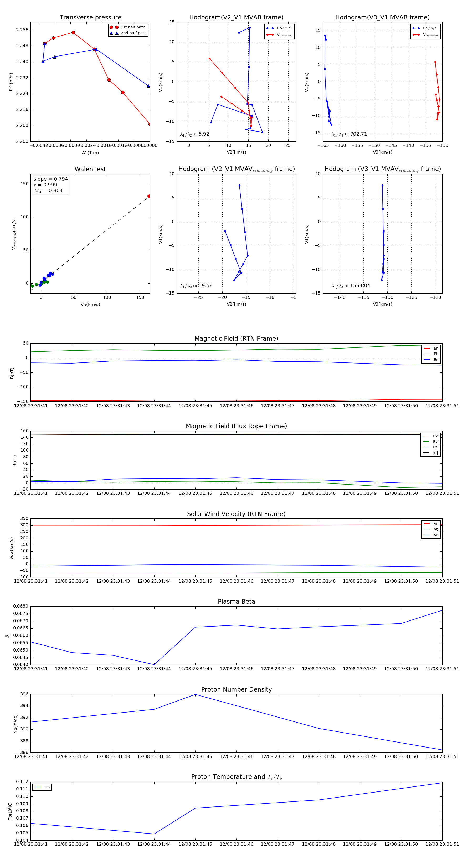This screenshot has height=868, width=473.
Task: Select the 'Vn' legend entry
Action: 431,535
